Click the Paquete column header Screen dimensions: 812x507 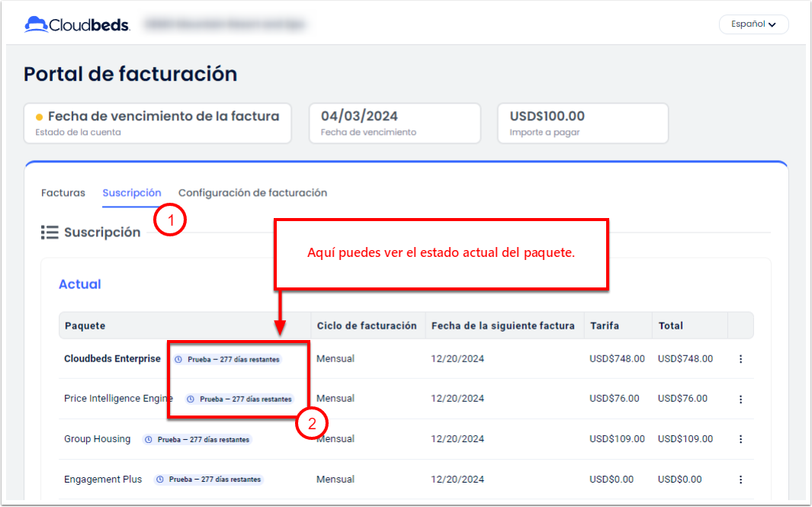(x=85, y=326)
